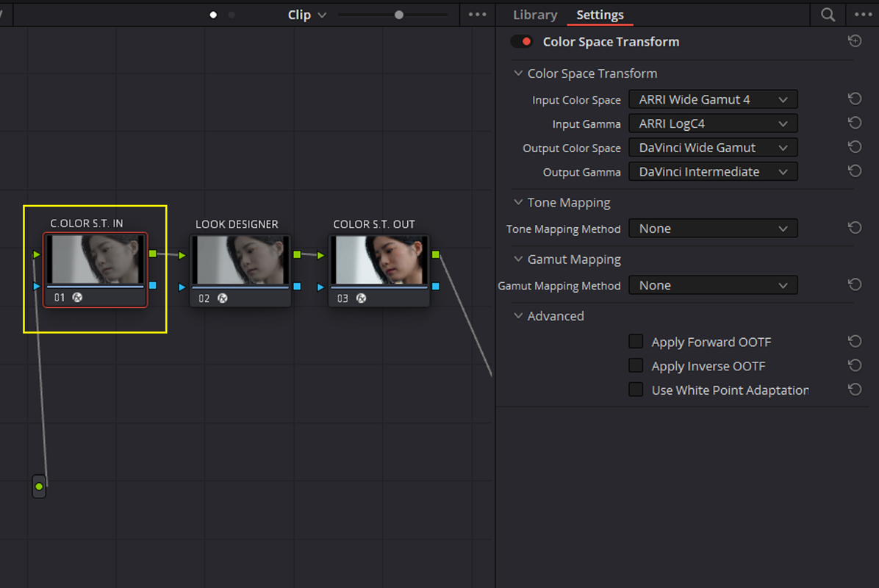
Task: Collapse the Tone Mapping section
Action: 518,202
